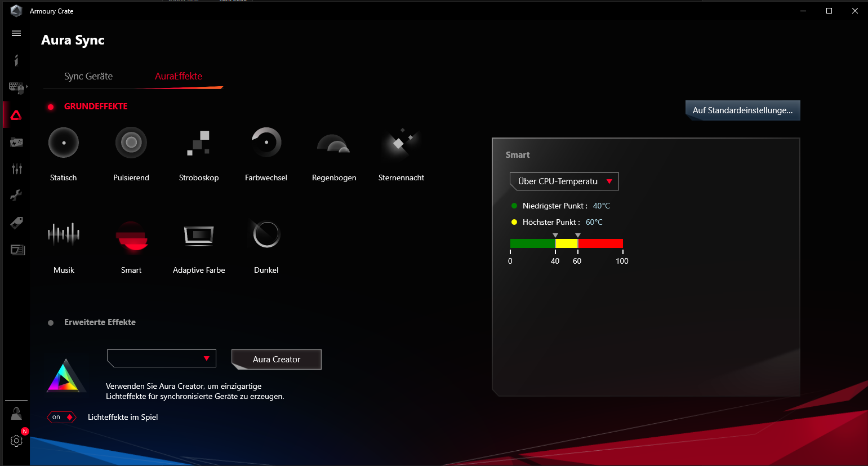The height and width of the screenshot is (466, 868).
Task: Click the red segment of temperature bar
Action: (x=600, y=243)
